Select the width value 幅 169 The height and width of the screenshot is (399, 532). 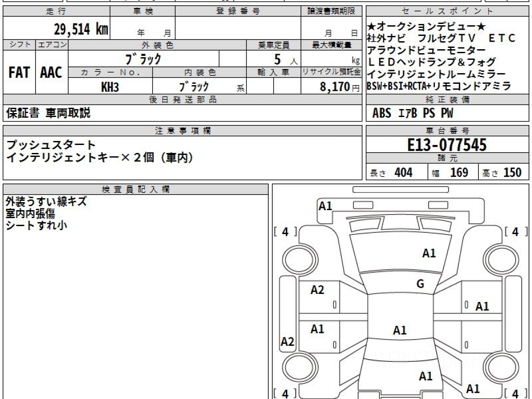coord(450,172)
